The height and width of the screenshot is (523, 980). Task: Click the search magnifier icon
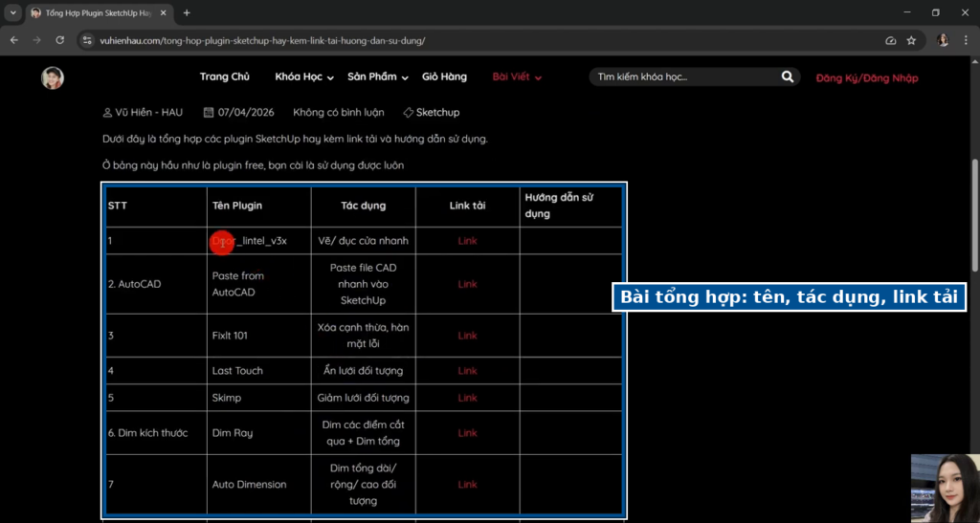787,76
